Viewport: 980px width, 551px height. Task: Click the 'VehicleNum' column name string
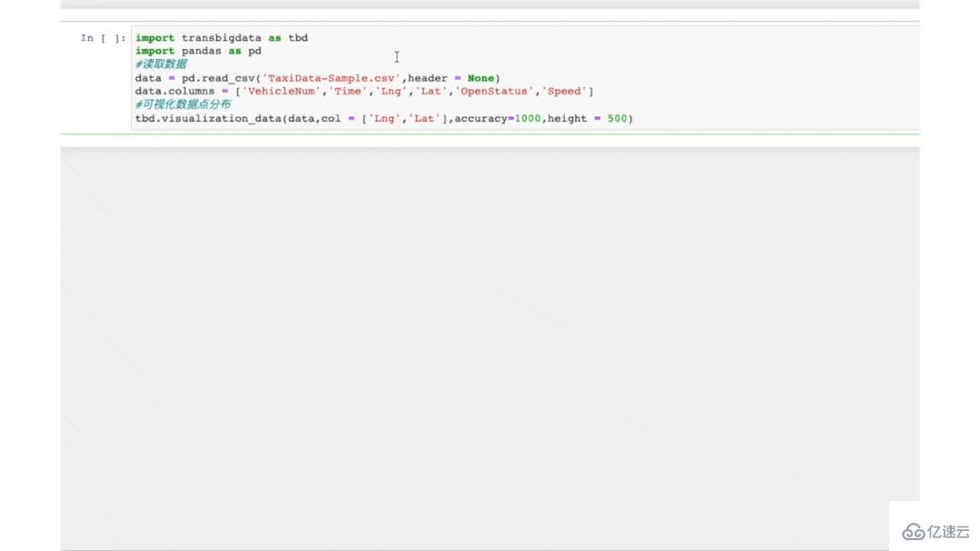(x=282, y=91)
